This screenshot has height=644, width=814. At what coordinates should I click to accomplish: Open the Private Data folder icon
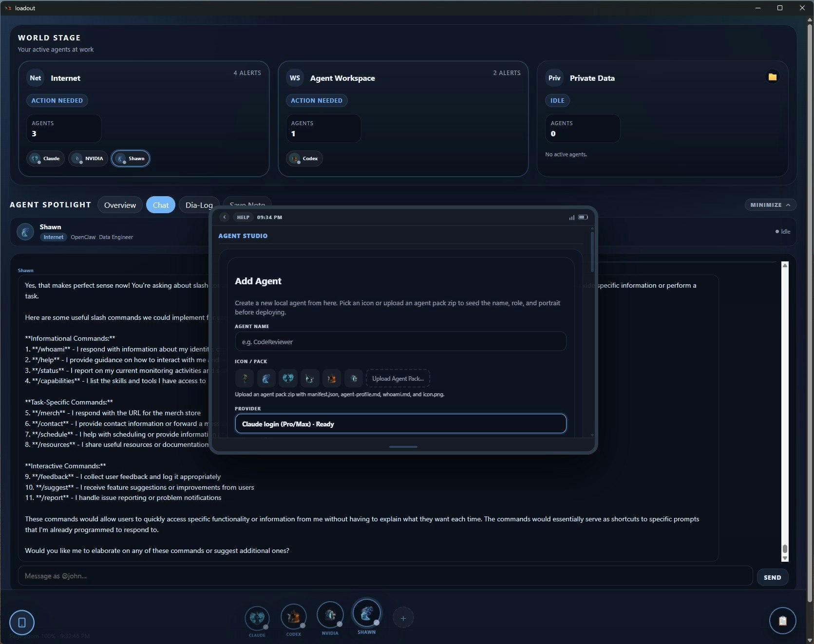[x=772, y=77]
